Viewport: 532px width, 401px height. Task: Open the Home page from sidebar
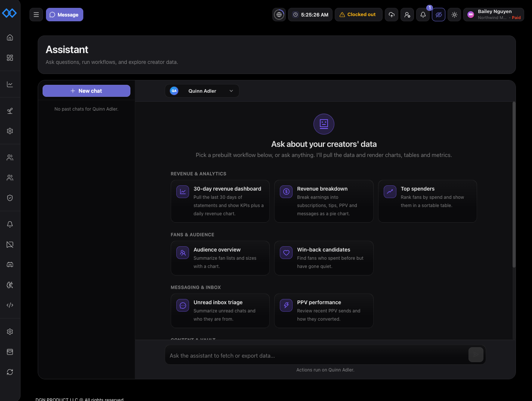[x=10, y=37]
